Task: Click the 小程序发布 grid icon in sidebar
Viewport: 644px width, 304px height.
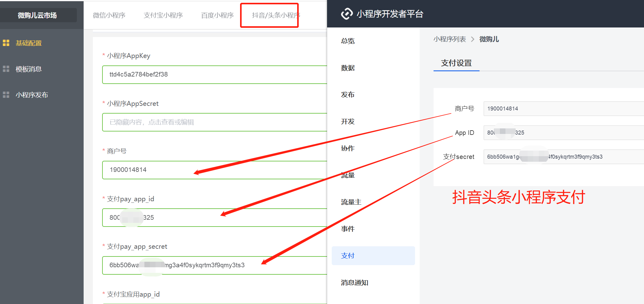Action: pos(6,95)
